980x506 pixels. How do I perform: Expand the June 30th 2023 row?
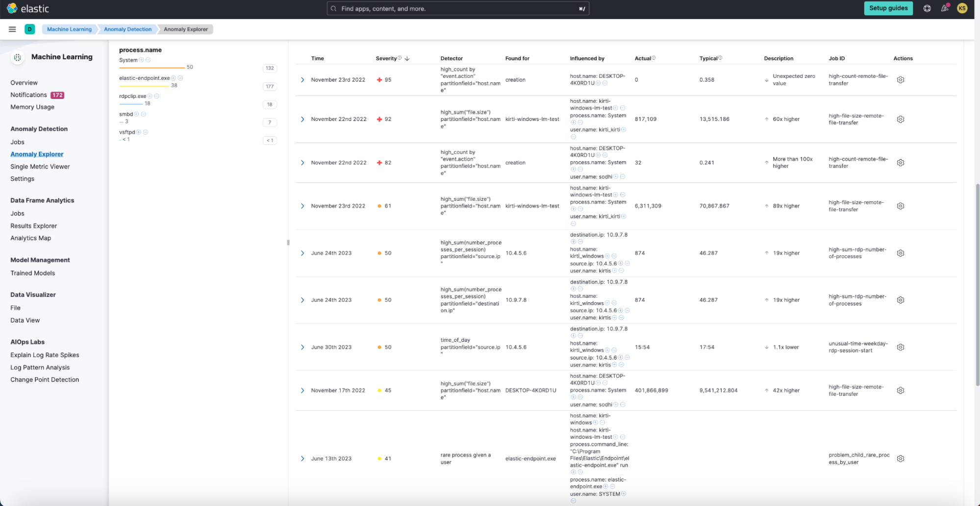302,347
